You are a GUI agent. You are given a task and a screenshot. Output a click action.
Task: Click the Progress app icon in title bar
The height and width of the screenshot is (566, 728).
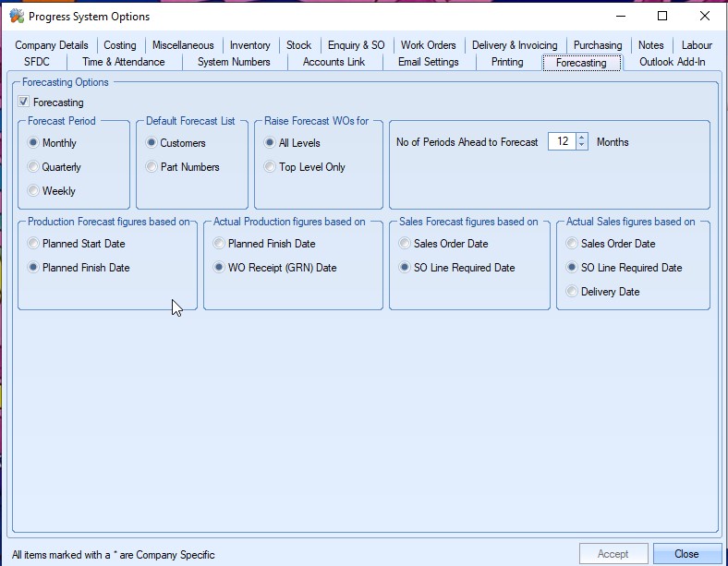coord(16,16)
